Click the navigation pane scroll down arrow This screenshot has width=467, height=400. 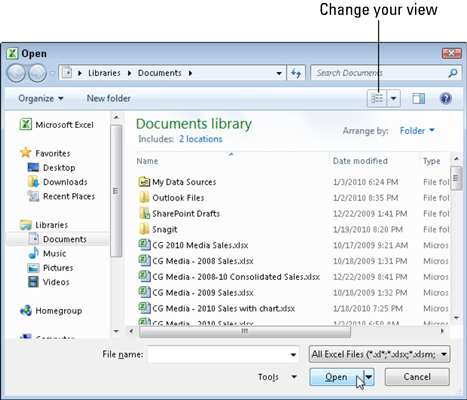coord(116,331)
